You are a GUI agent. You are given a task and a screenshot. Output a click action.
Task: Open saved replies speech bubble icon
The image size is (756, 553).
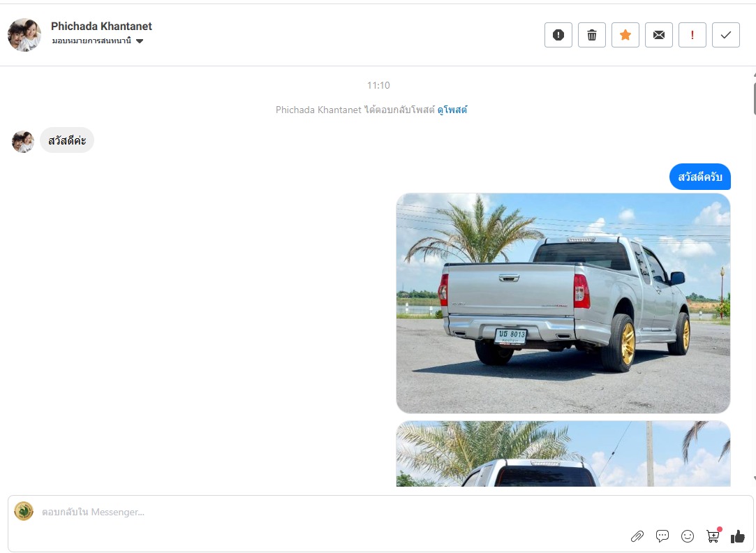(662, 536)
